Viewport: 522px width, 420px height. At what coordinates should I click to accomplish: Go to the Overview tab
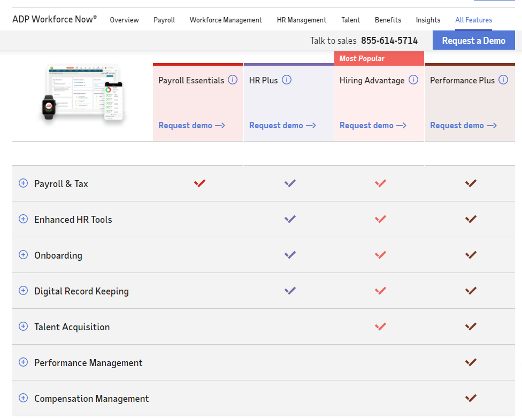tap(124, 20)
